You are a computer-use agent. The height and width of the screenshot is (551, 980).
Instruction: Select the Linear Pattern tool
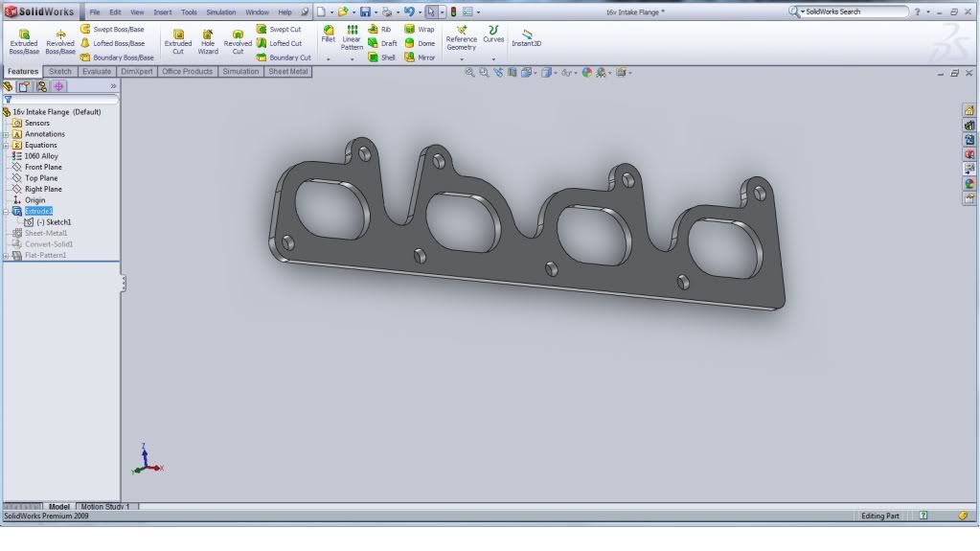click(x=352, y=37)
